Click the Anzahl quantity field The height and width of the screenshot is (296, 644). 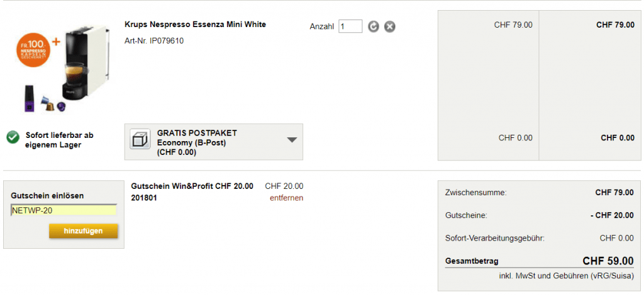(x=350, y=26)
